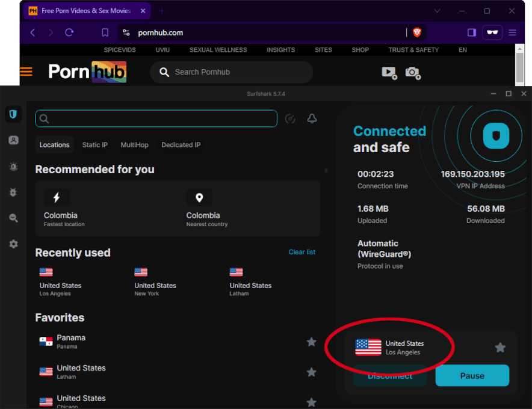Toggle favorite star for United States Chicago
532x409 pixels.
(311, 402)
